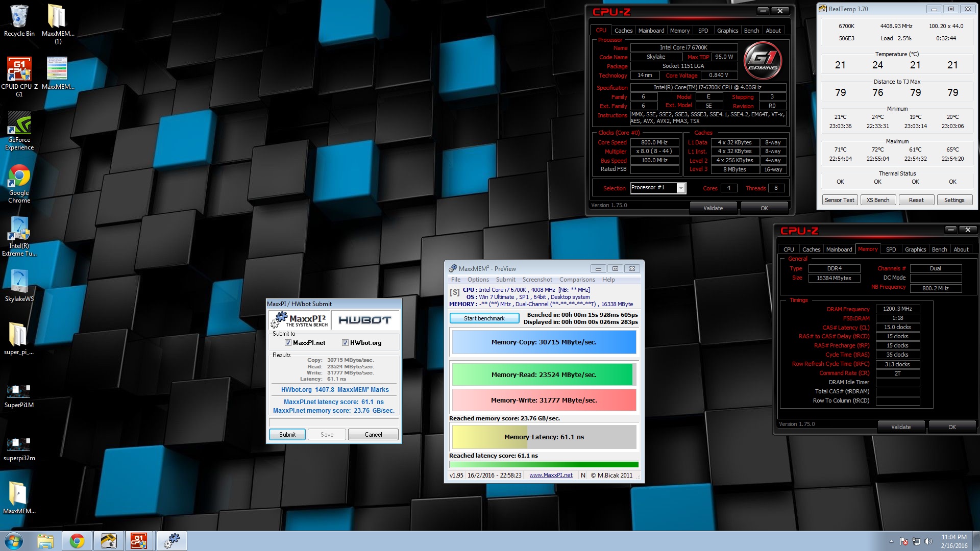Click Start benchmark in MaxxMEM
The image size is (980, 551).
484,318
